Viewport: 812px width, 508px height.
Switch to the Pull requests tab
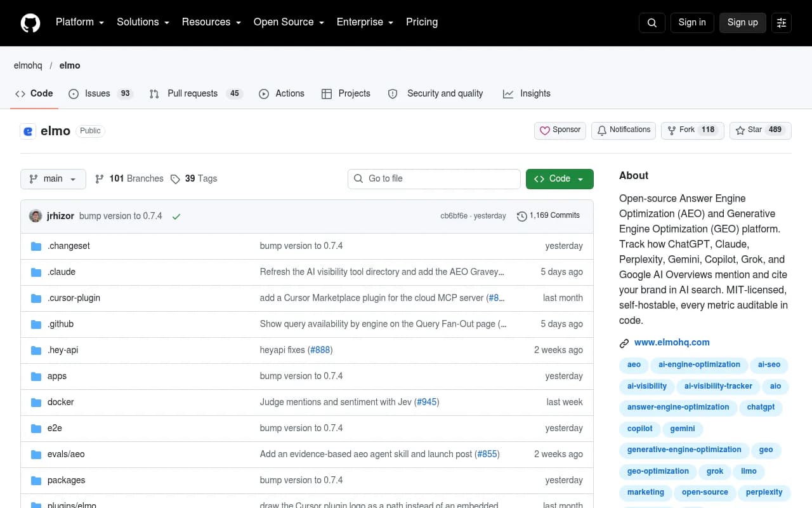pos(196,93)
